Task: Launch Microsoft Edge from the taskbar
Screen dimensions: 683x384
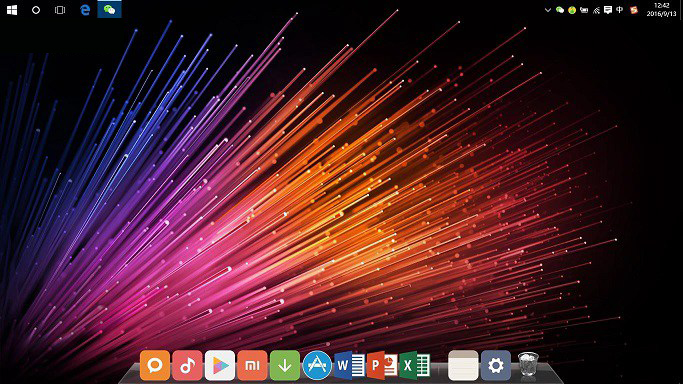Action: (85, 10)
